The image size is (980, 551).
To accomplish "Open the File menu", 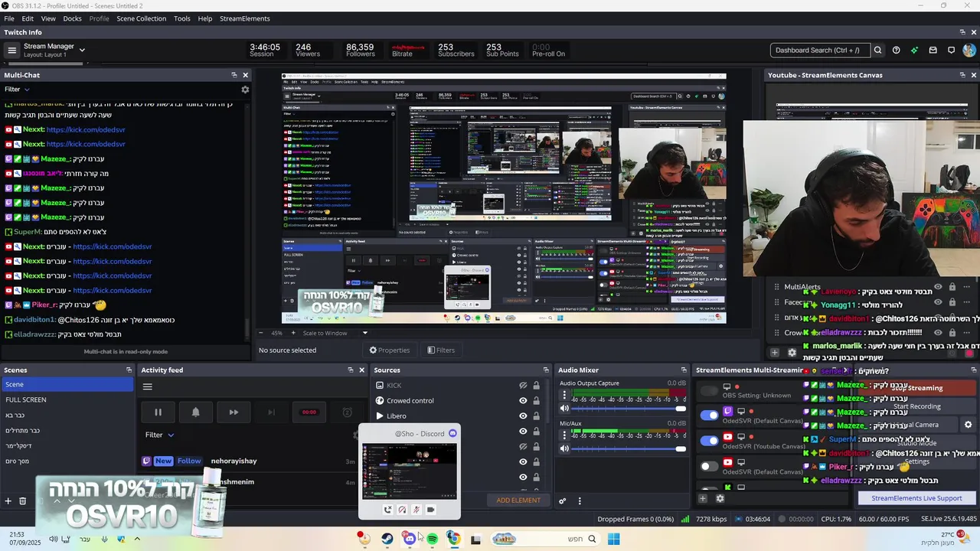I will pyautogui.click(x=8, y=18).
